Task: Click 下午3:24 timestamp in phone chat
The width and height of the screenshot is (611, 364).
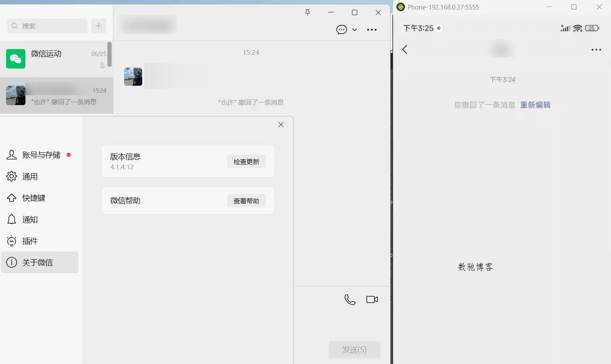Action: click(x=502, y=80)
